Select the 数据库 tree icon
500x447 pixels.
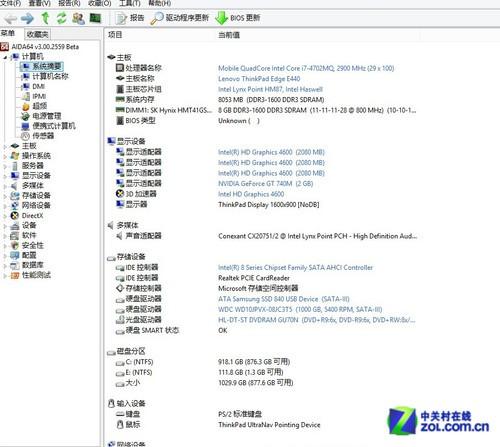[15, 266]
